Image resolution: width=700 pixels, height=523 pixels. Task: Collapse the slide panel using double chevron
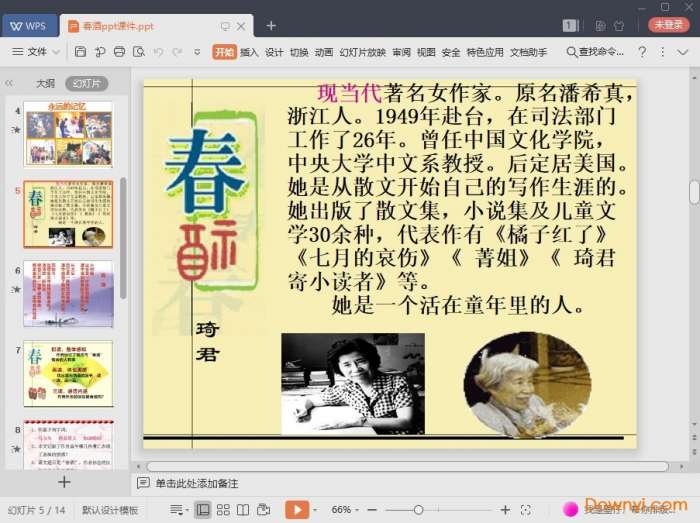10,84
